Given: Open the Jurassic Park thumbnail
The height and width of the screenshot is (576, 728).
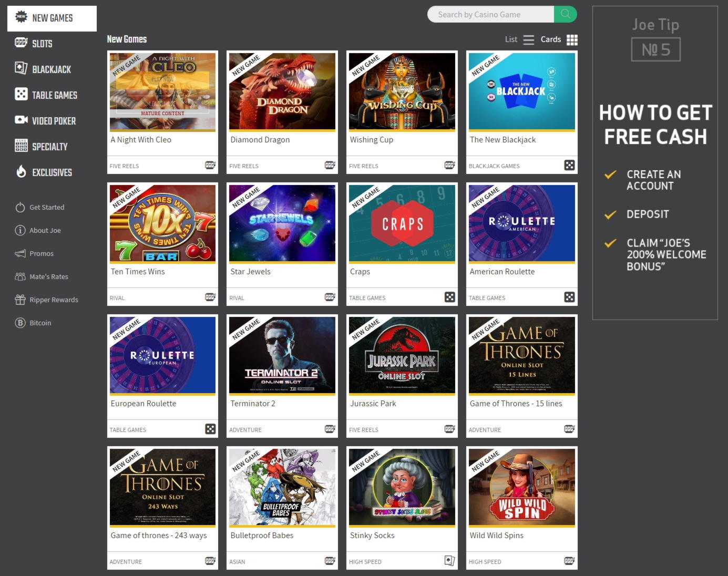Looking at the screenshot, I should pos(402,355).
